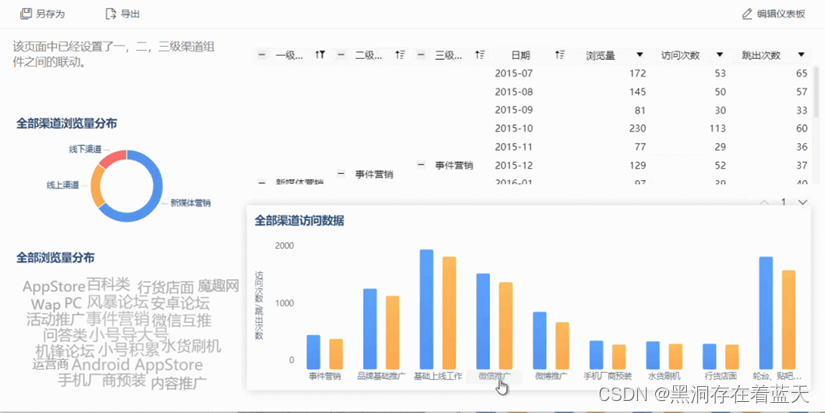The width and height of the screenshot is (825, 413).
Task: Click 2015-07 date cell
Action: [514, 74]
